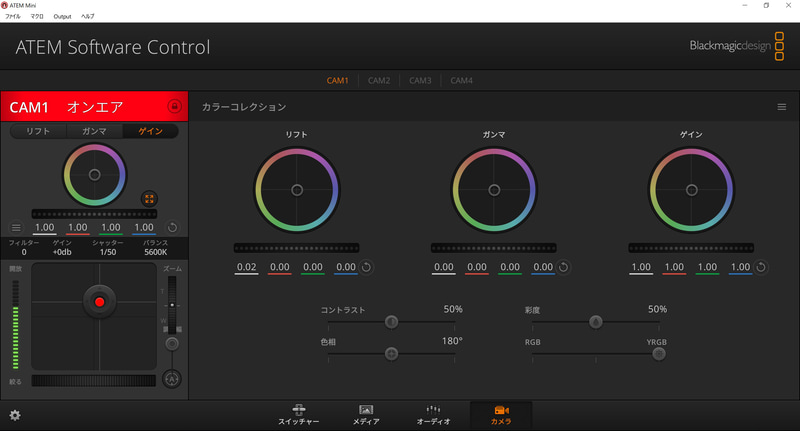Switch to CAM4 tab
This screenshot has height=431, width=800.
pyautogui.click(x=461, y=81)
